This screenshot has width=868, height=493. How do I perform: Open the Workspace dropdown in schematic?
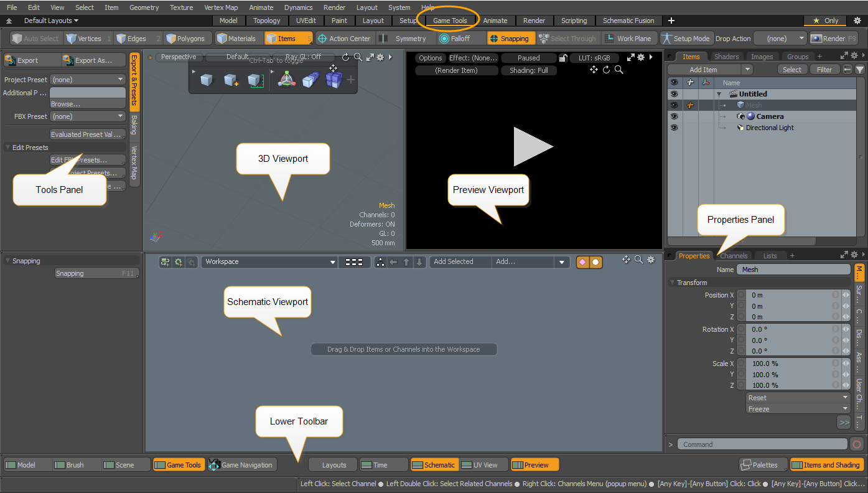[x=269, y=262]
